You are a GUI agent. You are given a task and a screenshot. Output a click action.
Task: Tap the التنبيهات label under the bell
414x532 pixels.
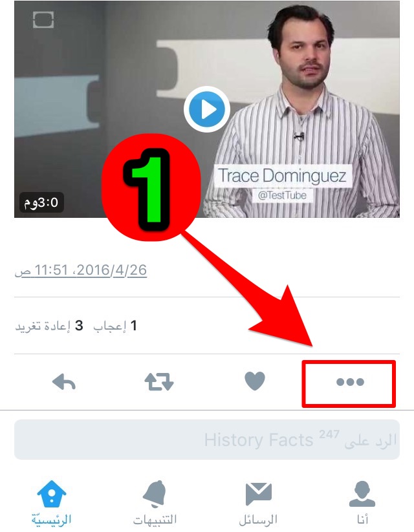coord(155,520)
